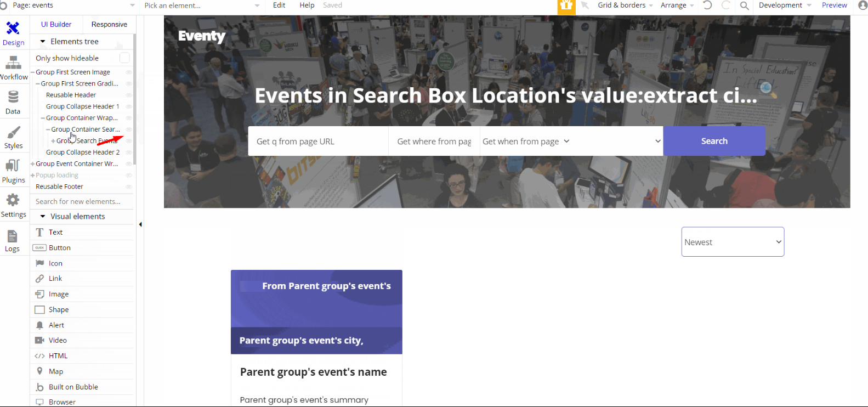The height and width of the screenshot is (407, 868).
Task: Open the Edit menu
Action: click(x=279, y=5)
